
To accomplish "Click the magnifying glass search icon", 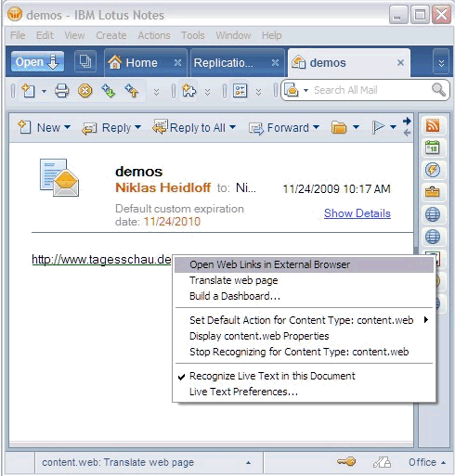I will click(x=438, y=90).
